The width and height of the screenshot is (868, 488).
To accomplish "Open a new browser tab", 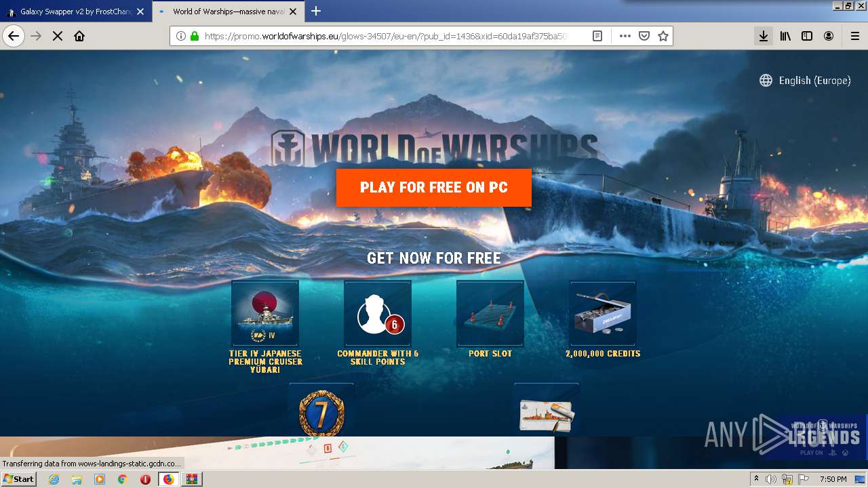I will [x=316, y=11].
